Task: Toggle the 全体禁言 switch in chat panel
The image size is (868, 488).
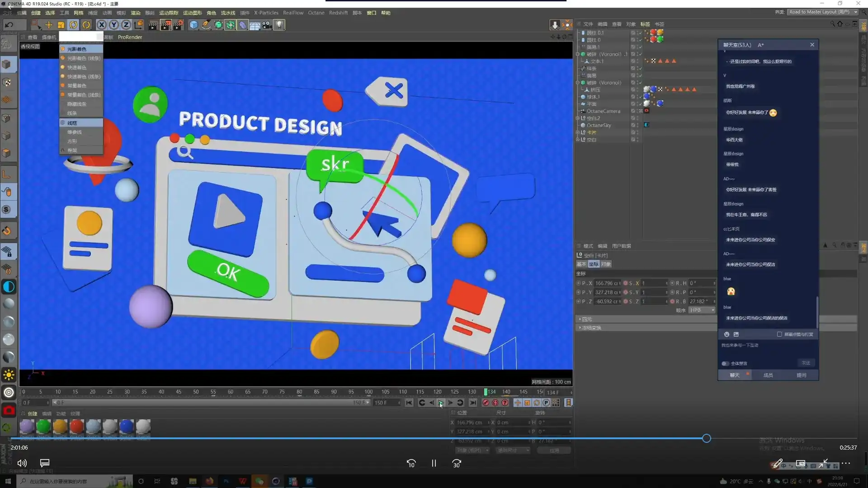Action: coord(725,363)
